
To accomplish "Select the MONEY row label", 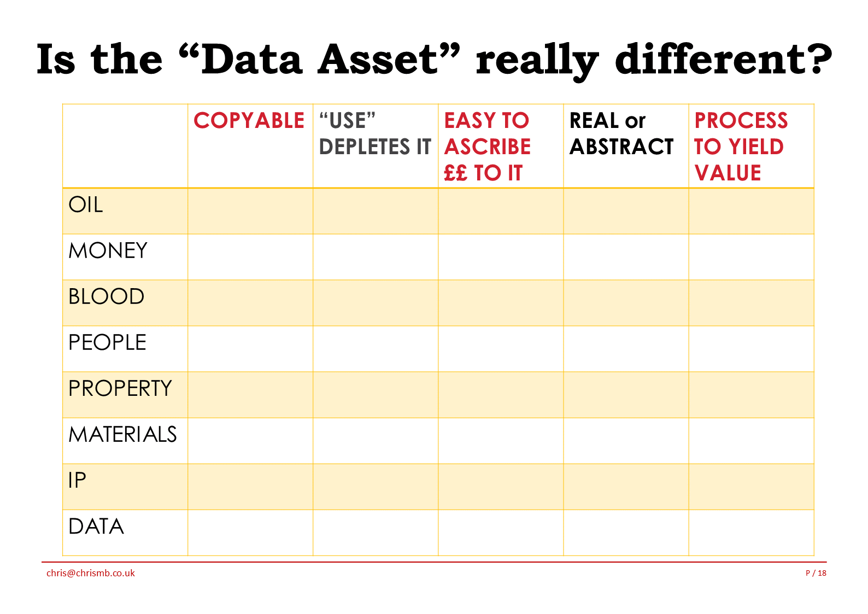I will click(108, 251).
